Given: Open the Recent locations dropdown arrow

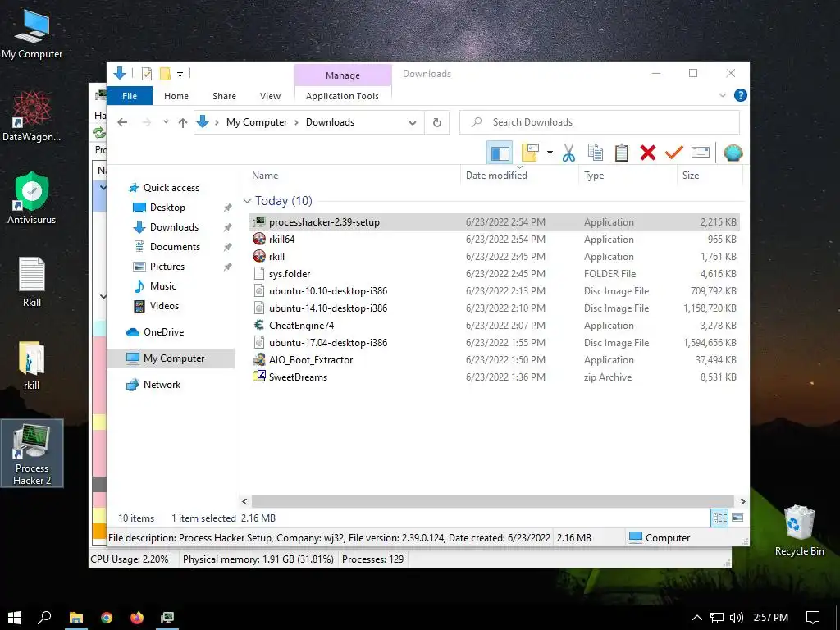Looking at the screenshot, I should pos(166,122).
